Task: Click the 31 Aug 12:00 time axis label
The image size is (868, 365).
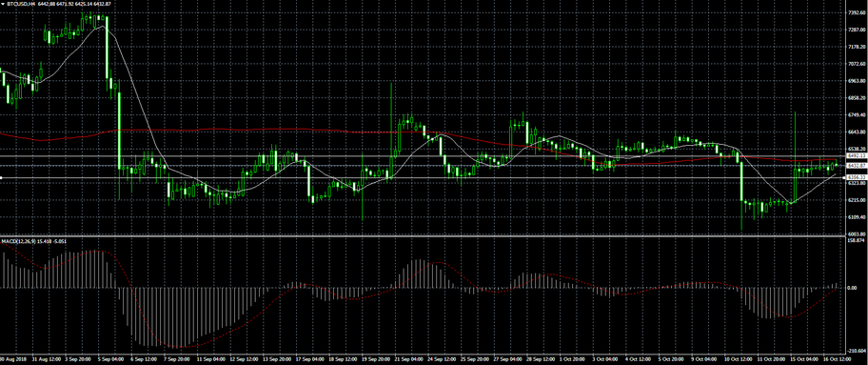Action: pos(46,359)
